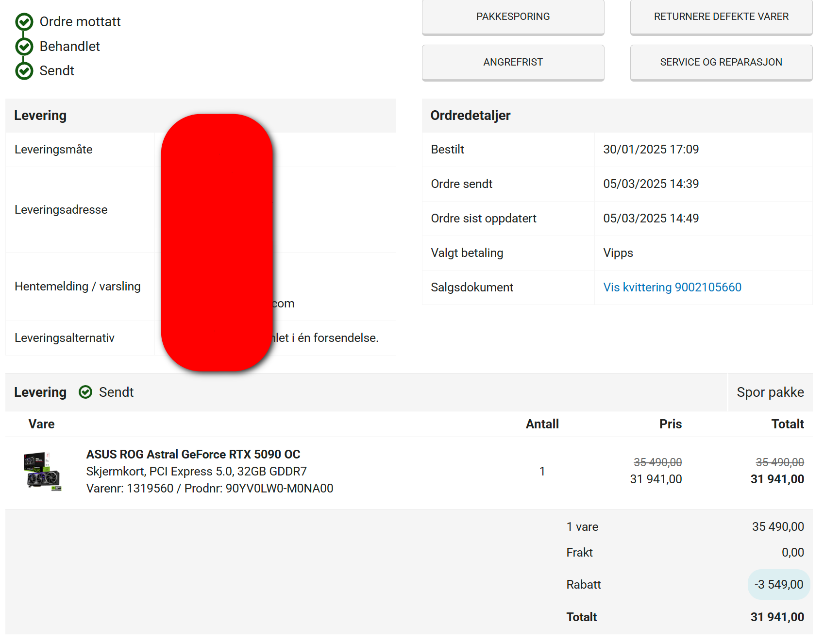Image resolution: width=824 pixels, height=644 pixels.
Task: Click the green check icon beside Levering Sendt
Action: coord(85,392)
